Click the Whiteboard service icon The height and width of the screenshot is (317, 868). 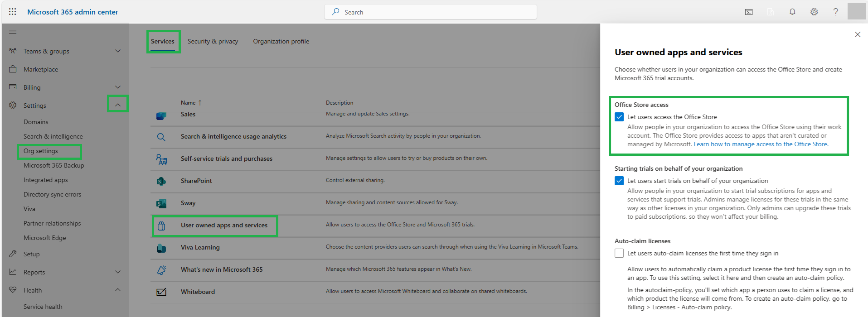pos(161,292)
